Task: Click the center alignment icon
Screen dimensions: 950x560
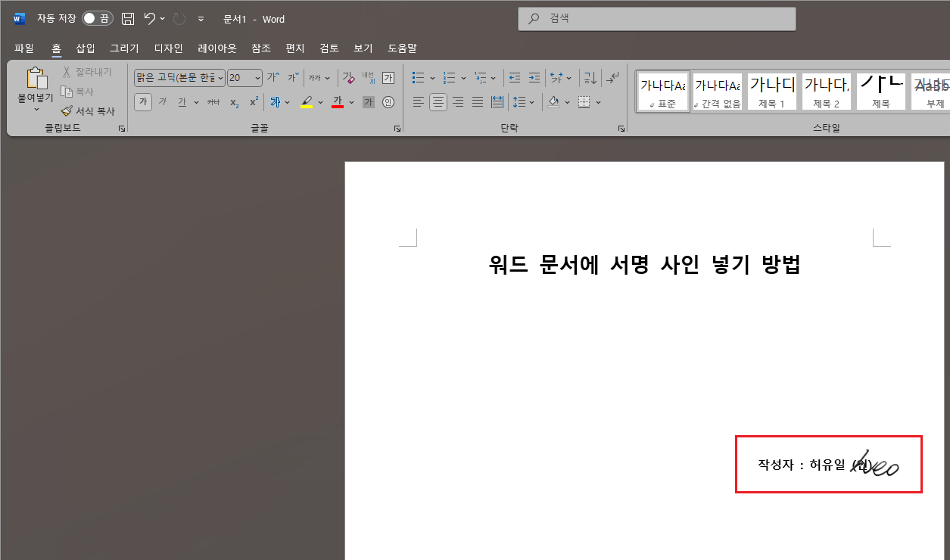Action: click(438, 101)
